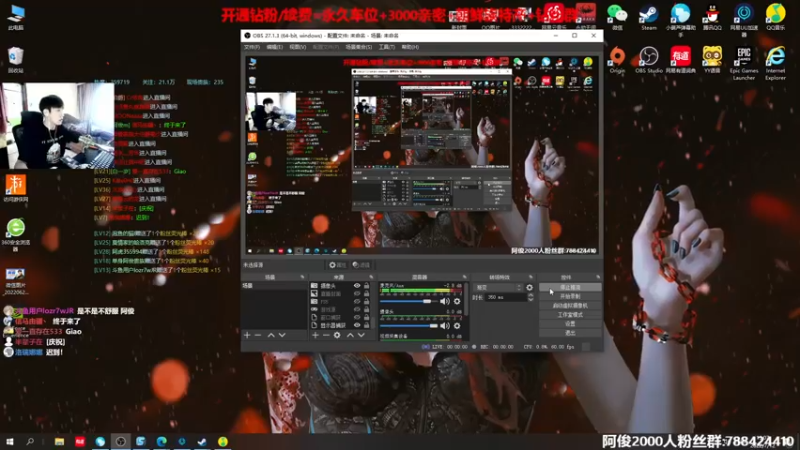
Task: Click the 启动虚拟摄像机 virtual camera button
Action: coord(570,306)
